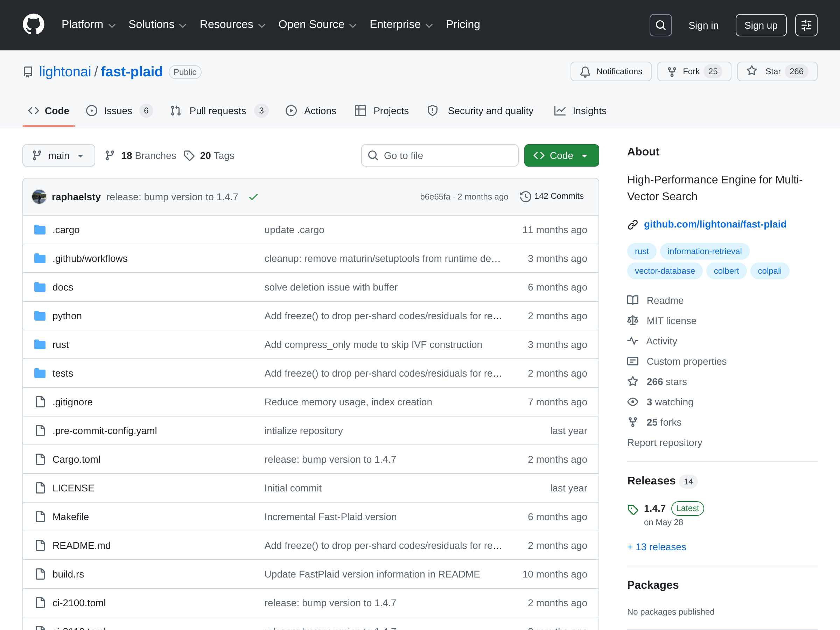Open the build.rs file
The width and height of the screenshot is (840, 630).
pos(68,574)
